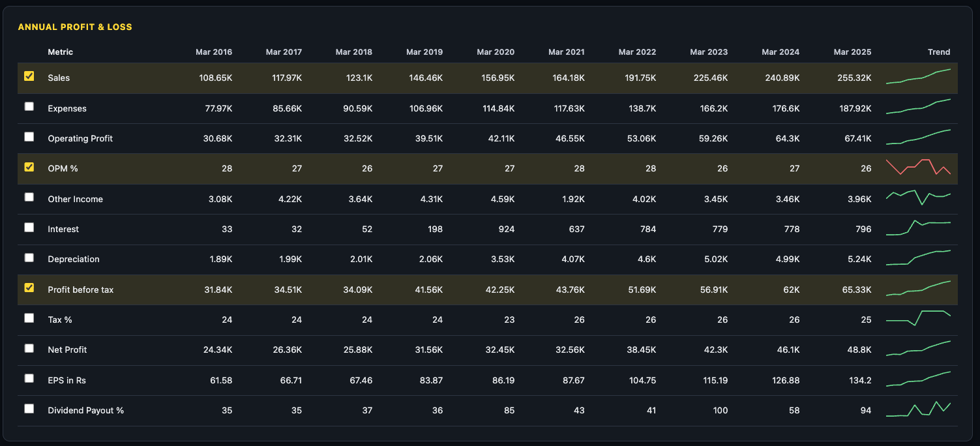
Task: Click the Trend column header
Action: [939, 52]
